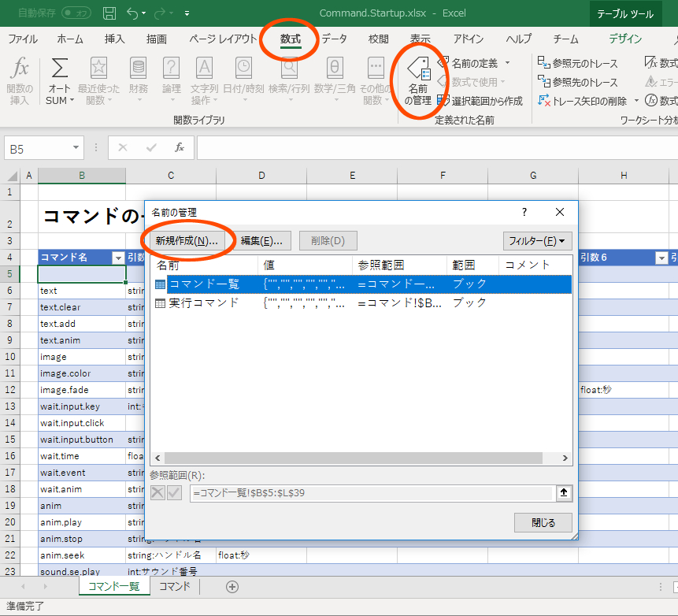Click the collapse dialog arrow beside 参照範囲
Screen dimensions: 678x616
563,492
